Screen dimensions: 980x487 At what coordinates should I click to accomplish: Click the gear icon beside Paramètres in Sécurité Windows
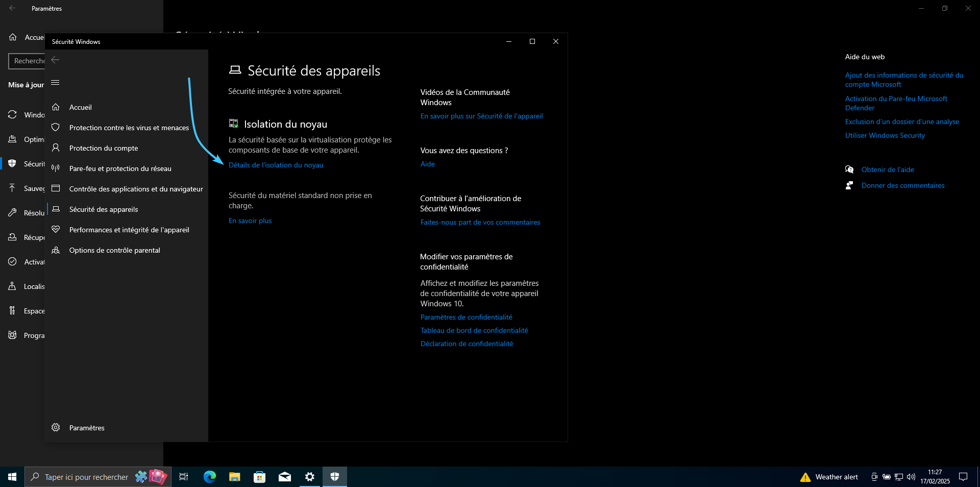(56, 427)
